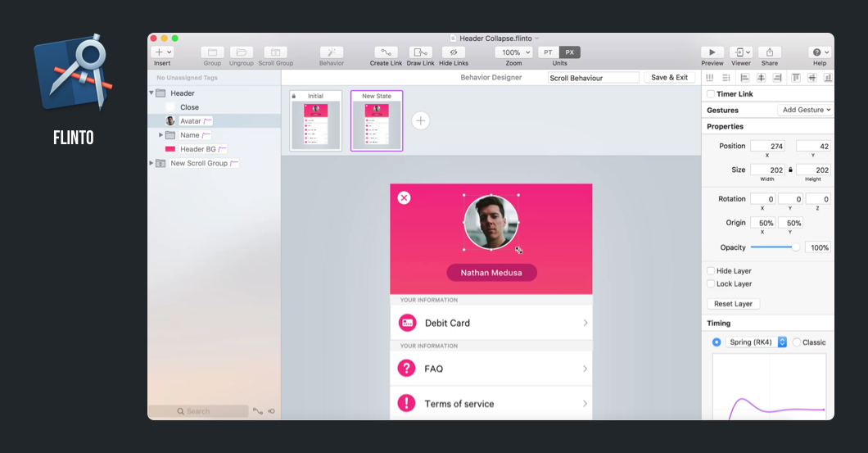The width and height of the screenshot is (868, 453).
Task: Align vertical centers icon
Action: (x=812, y=78)
